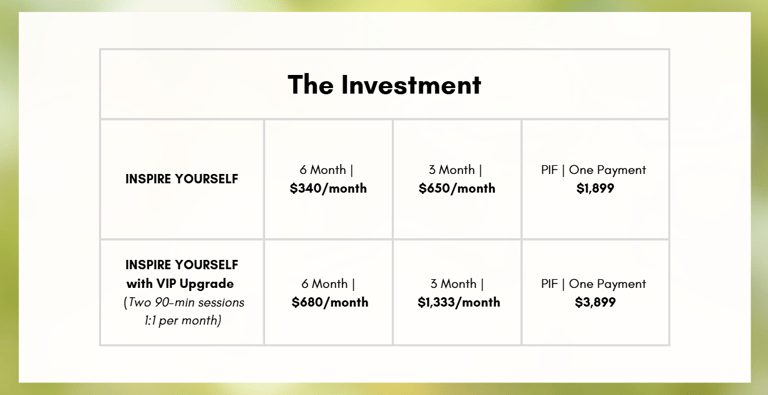Click the word 'Investment' in the title
The height and width of the screenshot is (395, 768).
(x=411, y=84)
